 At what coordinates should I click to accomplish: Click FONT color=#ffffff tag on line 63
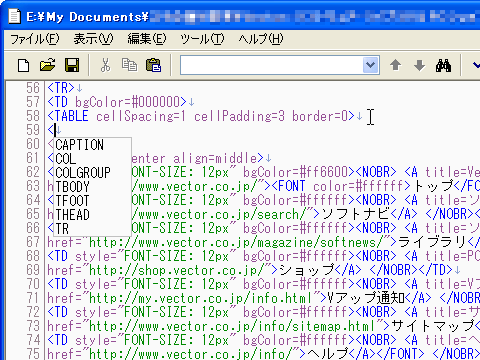click(342, 186)
